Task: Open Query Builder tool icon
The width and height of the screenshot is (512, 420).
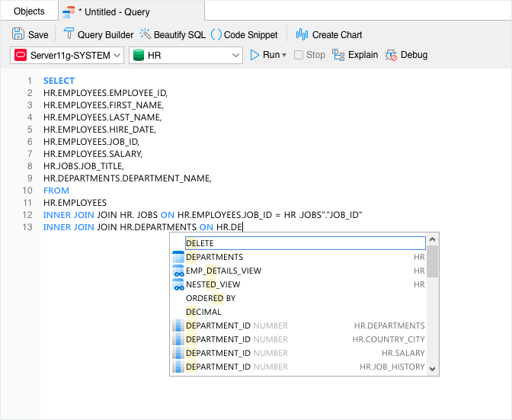Action: tap(69, 34)
